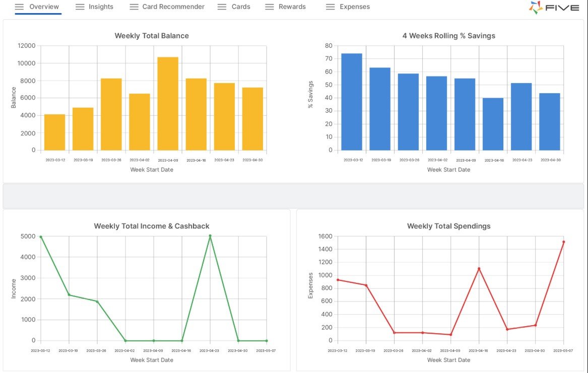Screen dimensions: 588x373
Task: Switch to the Card Recommender tab
Action: click(173, 7)
